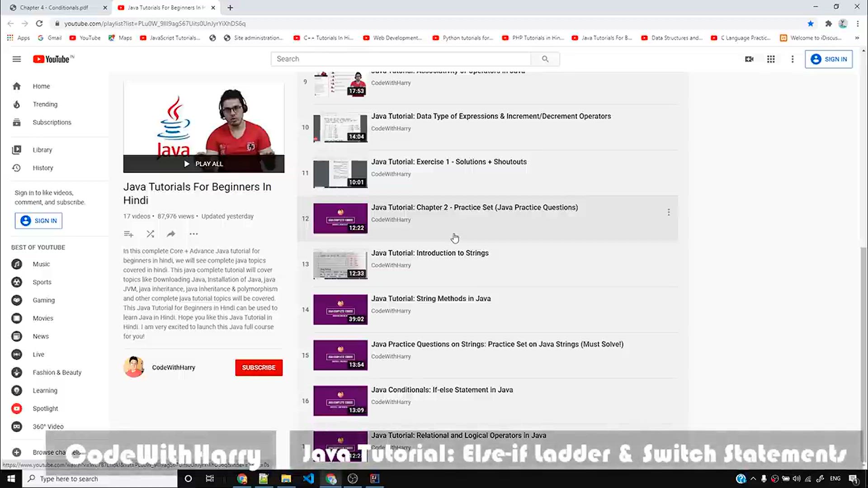868x488 pixels.
Task: Click PLAY ALL on playlist thumbnail
Action: tap(203, 164)
